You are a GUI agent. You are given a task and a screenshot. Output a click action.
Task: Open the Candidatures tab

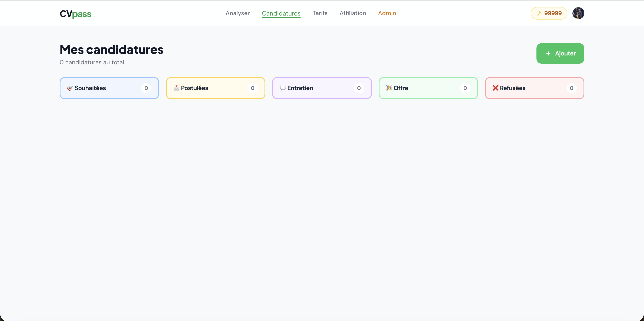(x=281, y=13)
